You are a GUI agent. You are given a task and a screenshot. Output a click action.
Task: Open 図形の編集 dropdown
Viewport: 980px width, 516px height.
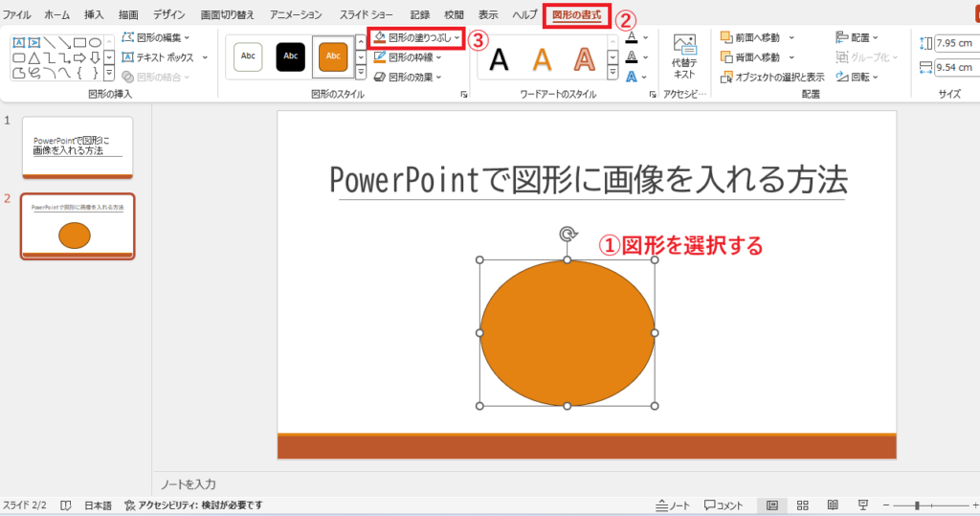coord(156,37)
